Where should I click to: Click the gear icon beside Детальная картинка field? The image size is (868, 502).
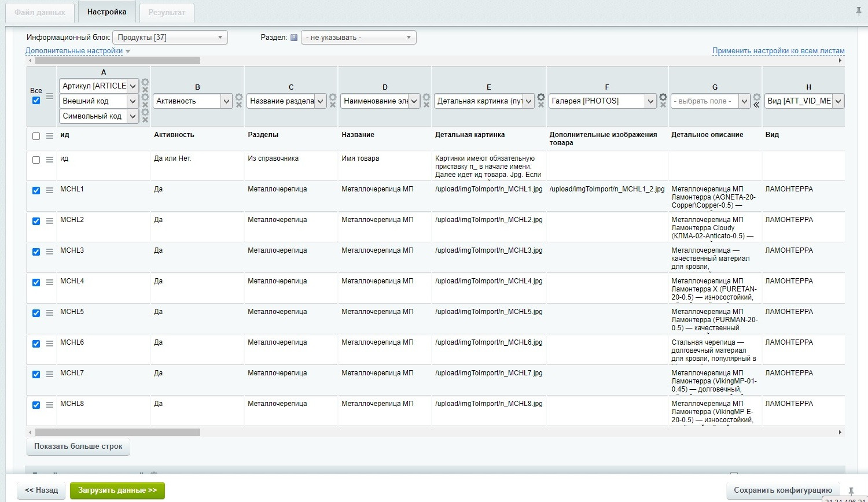541,97
